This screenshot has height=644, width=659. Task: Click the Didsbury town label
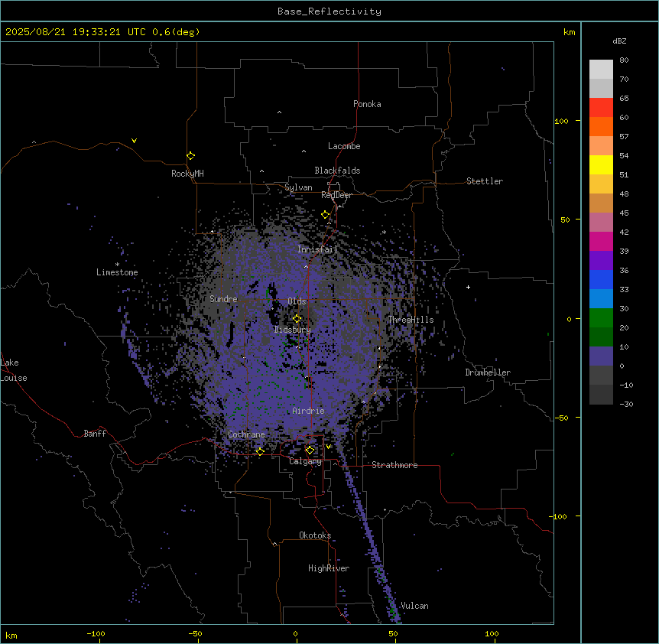coord(293,330)
